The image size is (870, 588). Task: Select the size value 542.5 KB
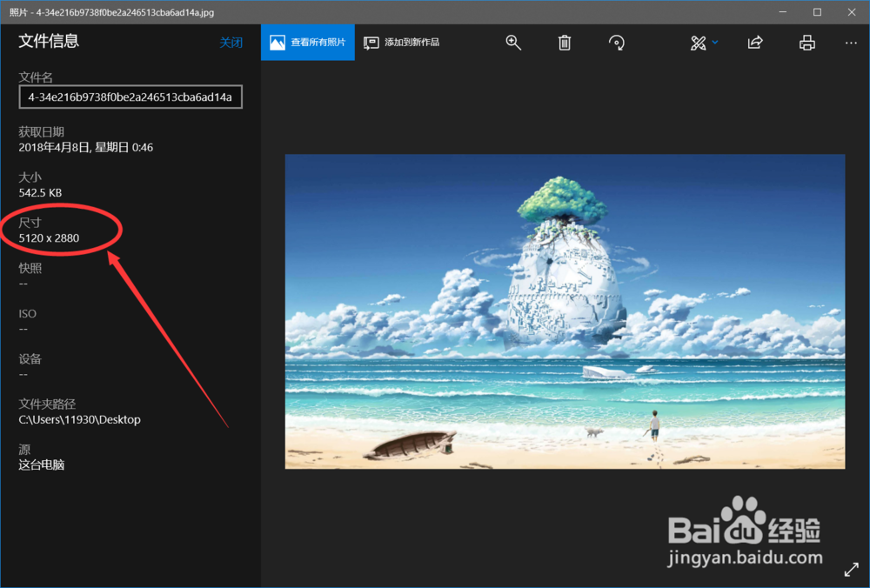point(40,193)
